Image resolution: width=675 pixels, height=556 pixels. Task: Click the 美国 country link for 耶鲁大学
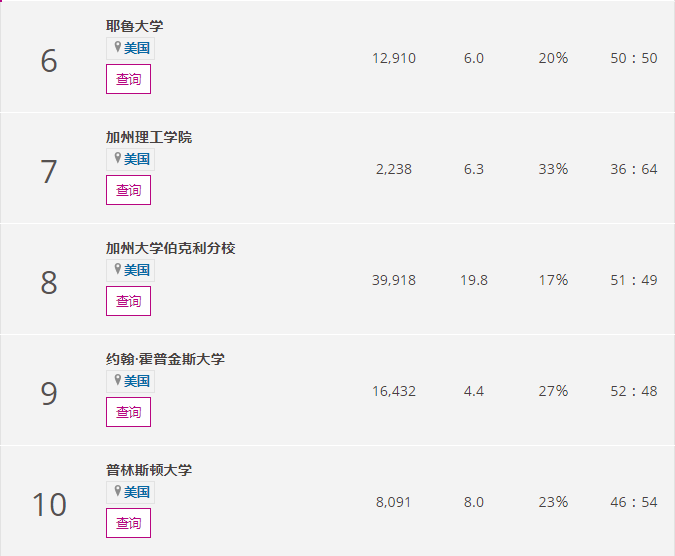(x=137, y=48)
